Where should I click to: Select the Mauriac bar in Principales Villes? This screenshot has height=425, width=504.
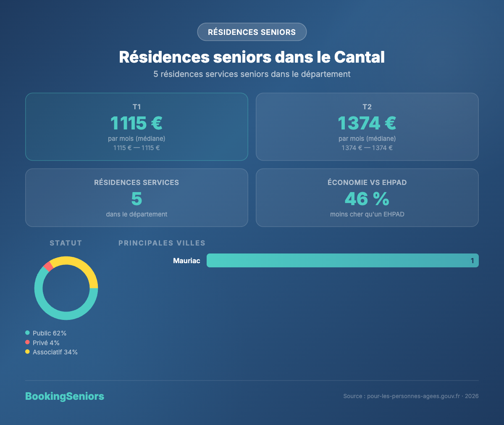pyautogui.click(x=342, y=260)
